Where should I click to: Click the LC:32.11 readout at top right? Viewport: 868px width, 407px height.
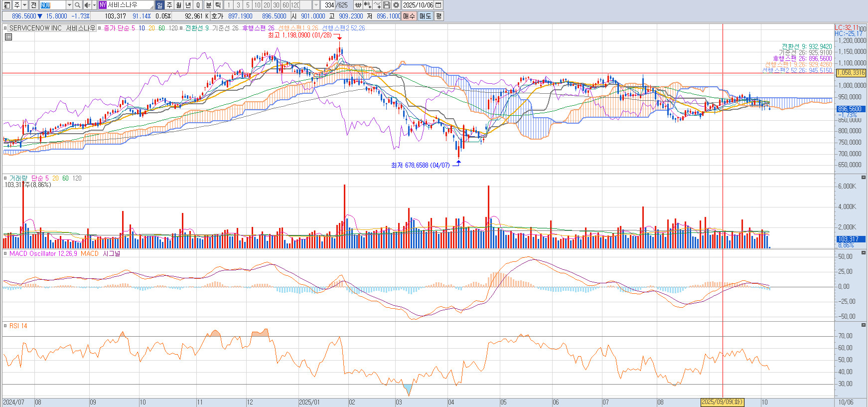tap(847, 28)
